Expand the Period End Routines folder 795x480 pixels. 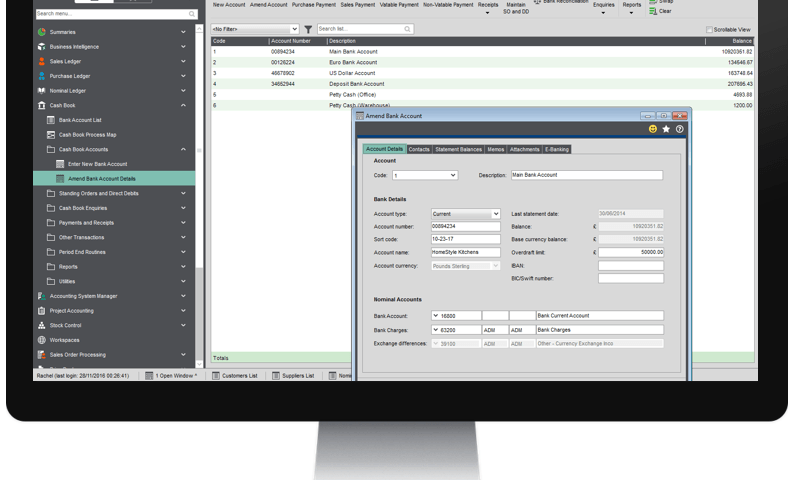(183, 252)
